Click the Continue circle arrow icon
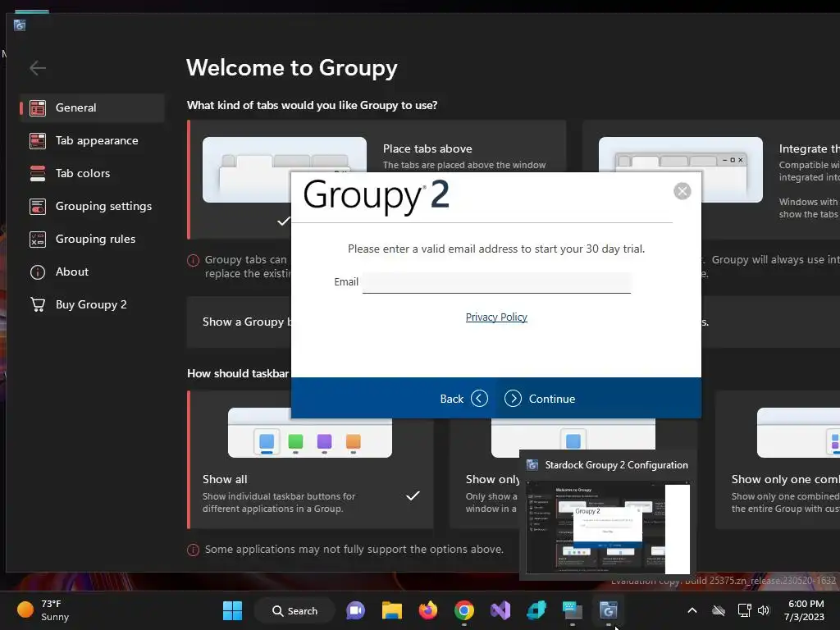Image resolution: width=840 pixels, height=630 pixels. click(x=513, y=399)
